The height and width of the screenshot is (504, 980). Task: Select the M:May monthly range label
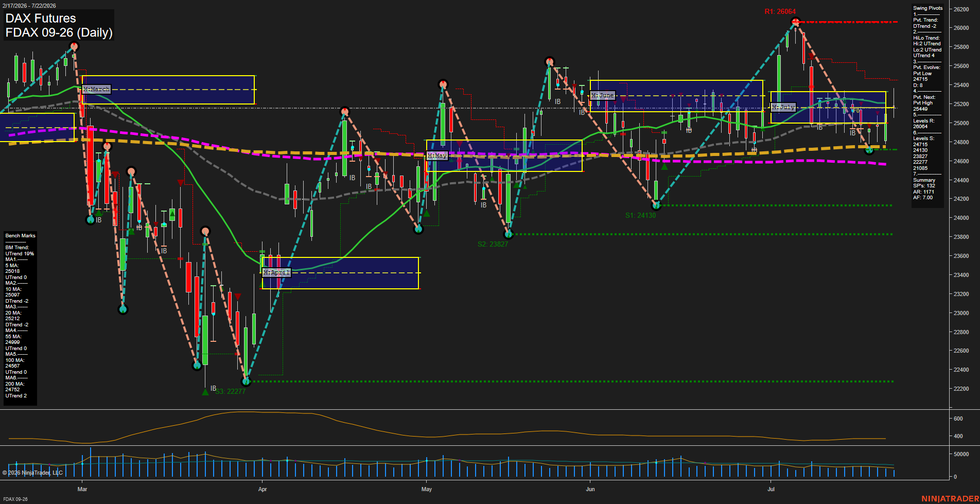437,155
